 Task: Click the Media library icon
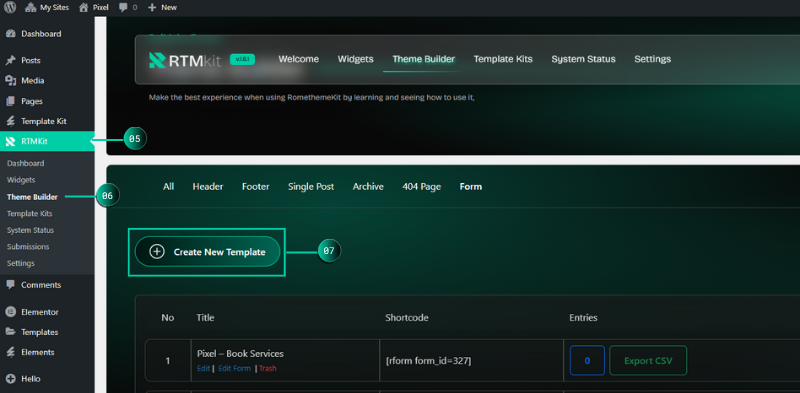click(10, 81)
